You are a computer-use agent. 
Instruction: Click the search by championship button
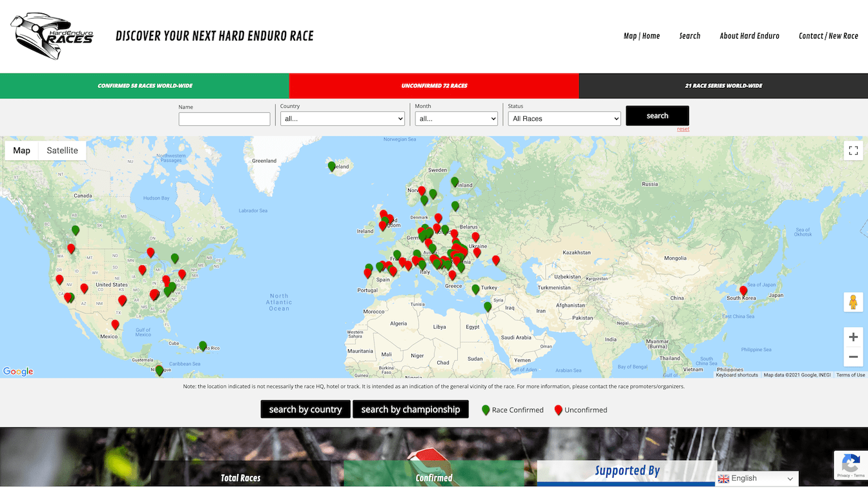click(410, 409)
